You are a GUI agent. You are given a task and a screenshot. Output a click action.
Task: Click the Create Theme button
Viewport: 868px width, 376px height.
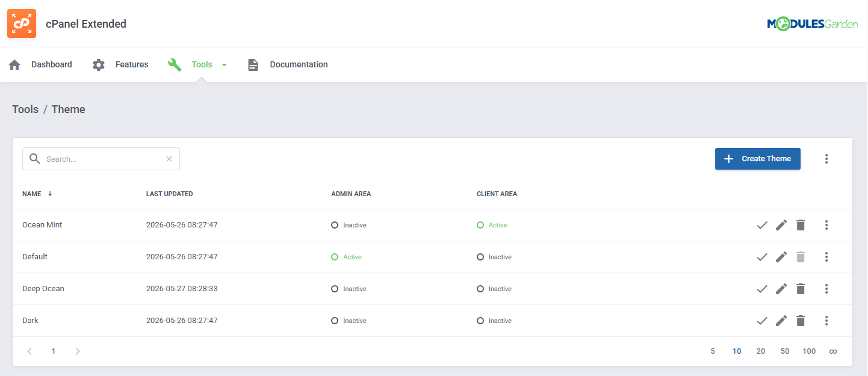(x=758, y=159)
